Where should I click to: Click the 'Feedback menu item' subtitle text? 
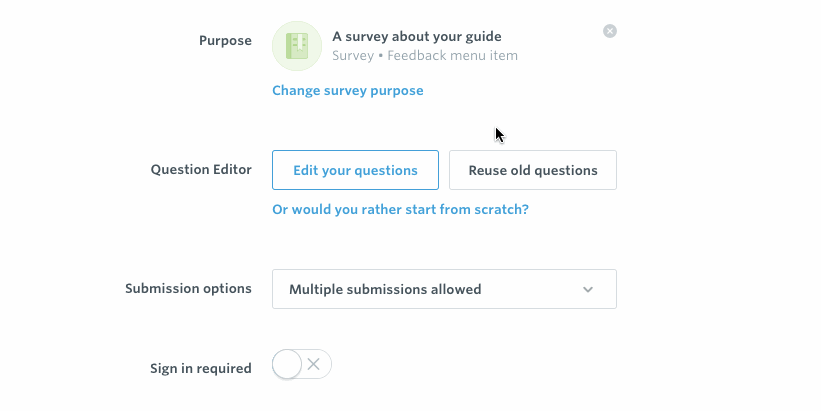[x=452, y=55]
